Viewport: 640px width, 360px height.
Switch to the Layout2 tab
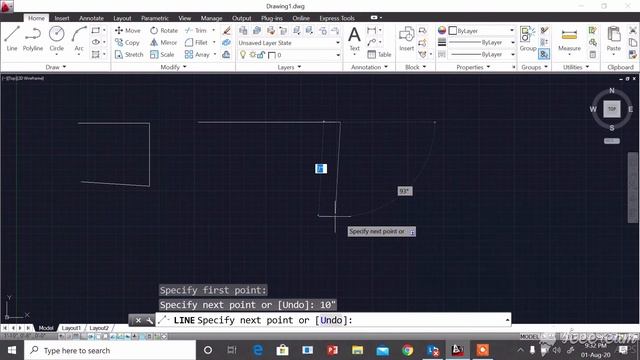coord(98,328)
